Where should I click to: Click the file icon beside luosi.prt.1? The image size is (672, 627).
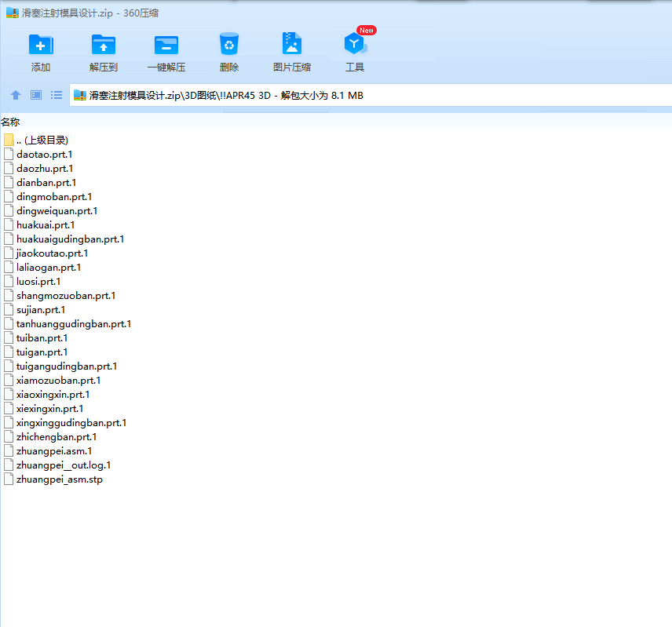pyautogui.click(x=9, y=282)
